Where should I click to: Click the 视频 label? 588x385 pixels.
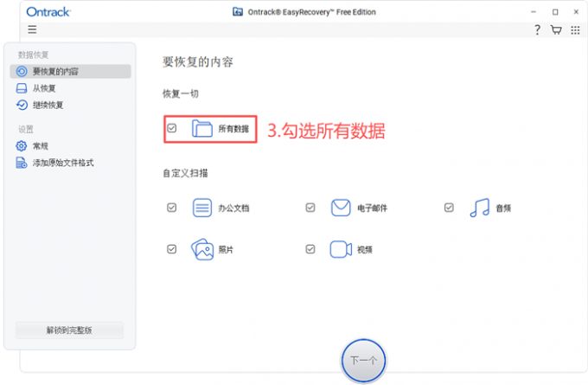click(x=365, y=250)
